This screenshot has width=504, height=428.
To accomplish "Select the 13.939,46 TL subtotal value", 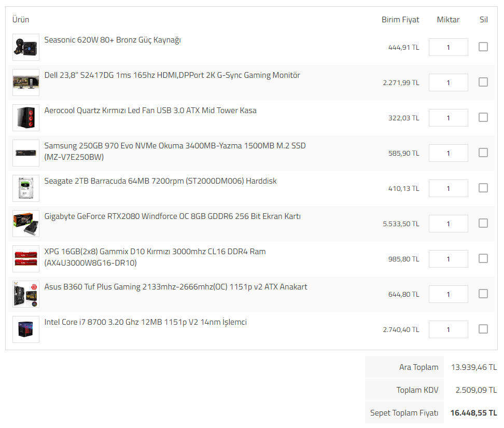I will click(x=474, y=367).
